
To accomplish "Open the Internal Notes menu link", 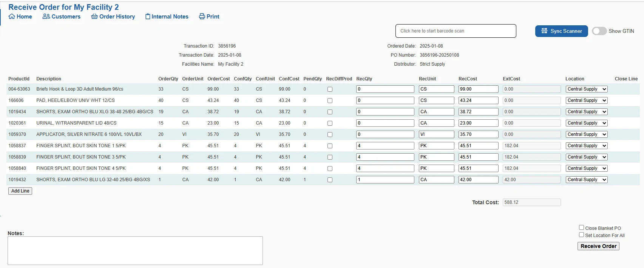I will [167, 17].
